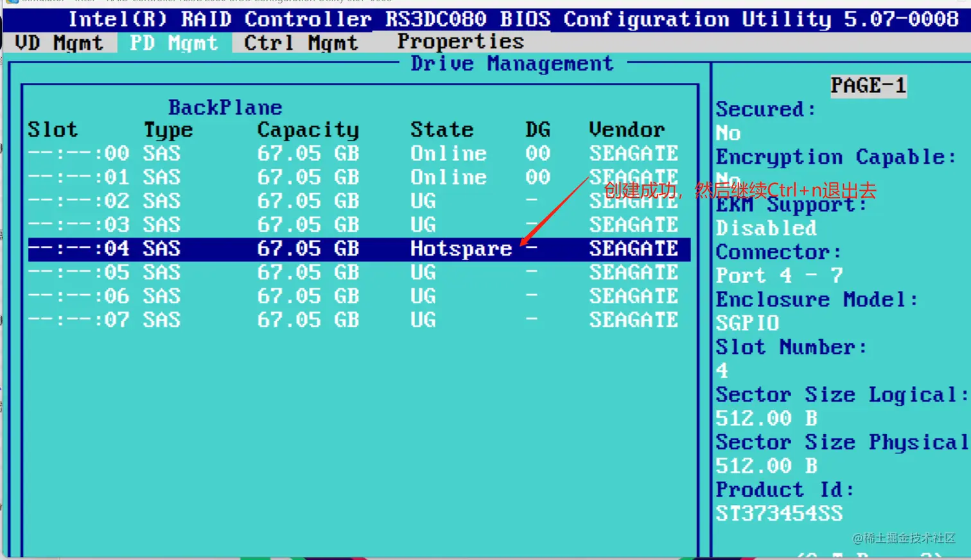Click the Hotspare state cell
Screen dimensions: 971x560
tap(461, 249)
